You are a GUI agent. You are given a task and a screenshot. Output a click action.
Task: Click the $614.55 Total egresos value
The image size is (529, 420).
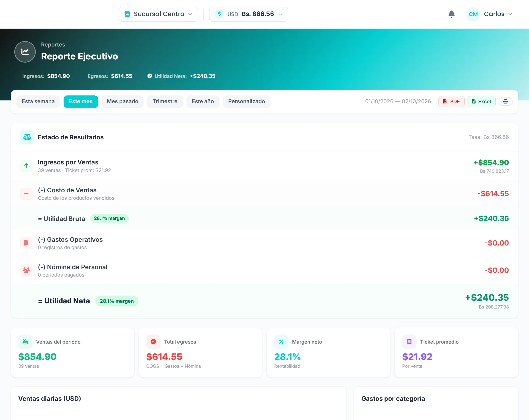164,357
